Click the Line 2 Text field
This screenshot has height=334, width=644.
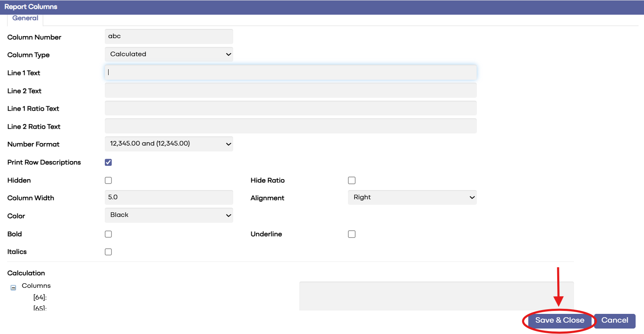[291, 90]
